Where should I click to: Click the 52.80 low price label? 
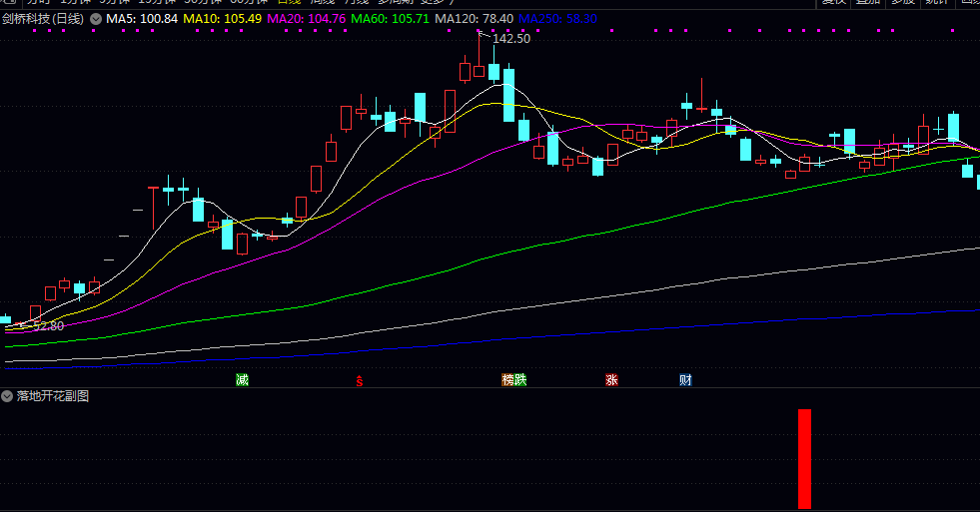(48, 326)
